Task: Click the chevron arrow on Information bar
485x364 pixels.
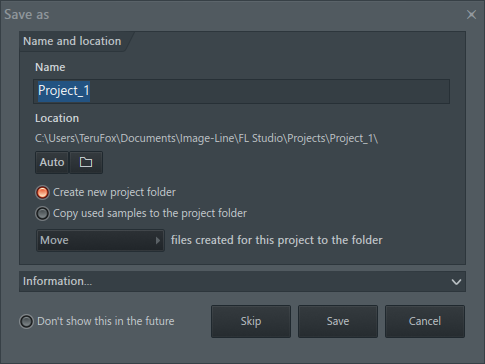Action: 456,282
